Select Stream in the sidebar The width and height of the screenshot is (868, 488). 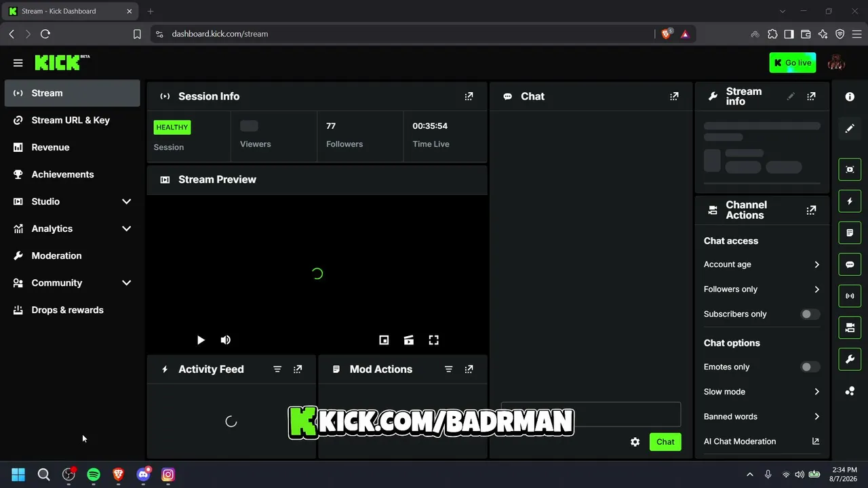[72, 93]
